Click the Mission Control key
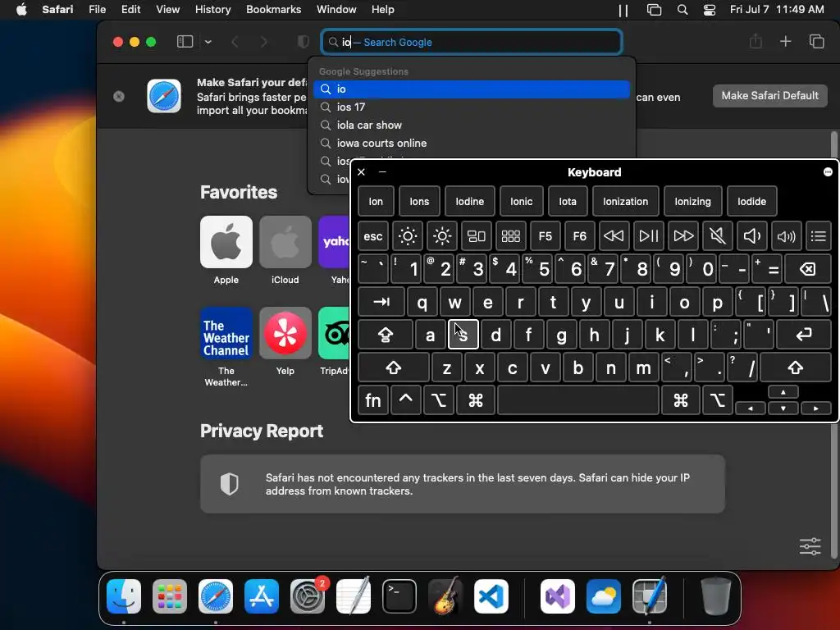 477,236
